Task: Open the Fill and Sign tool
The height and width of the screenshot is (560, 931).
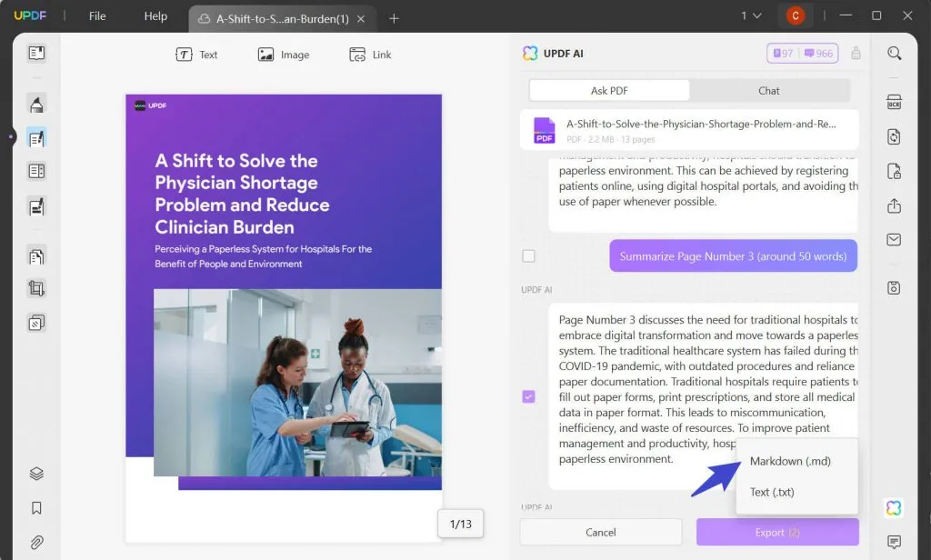Action: coord(36,206)
